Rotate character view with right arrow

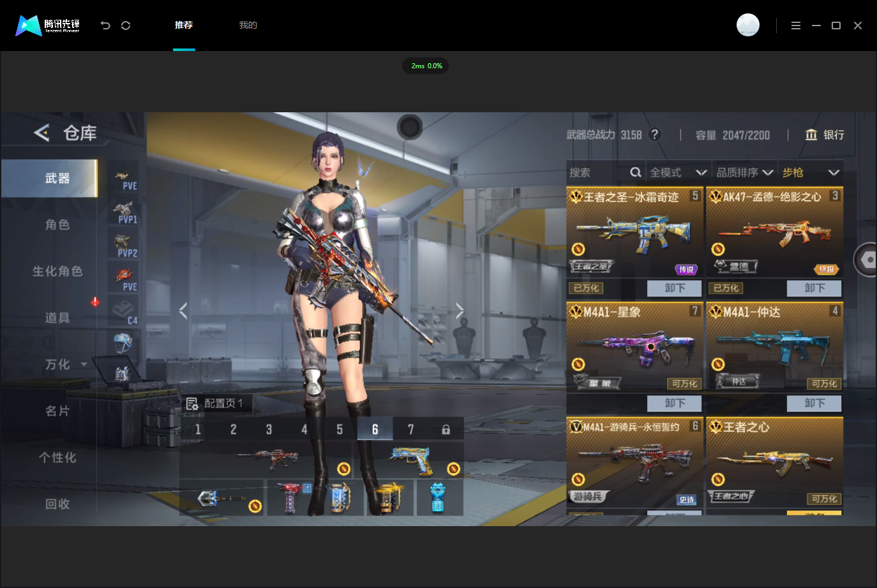[460, 311]
